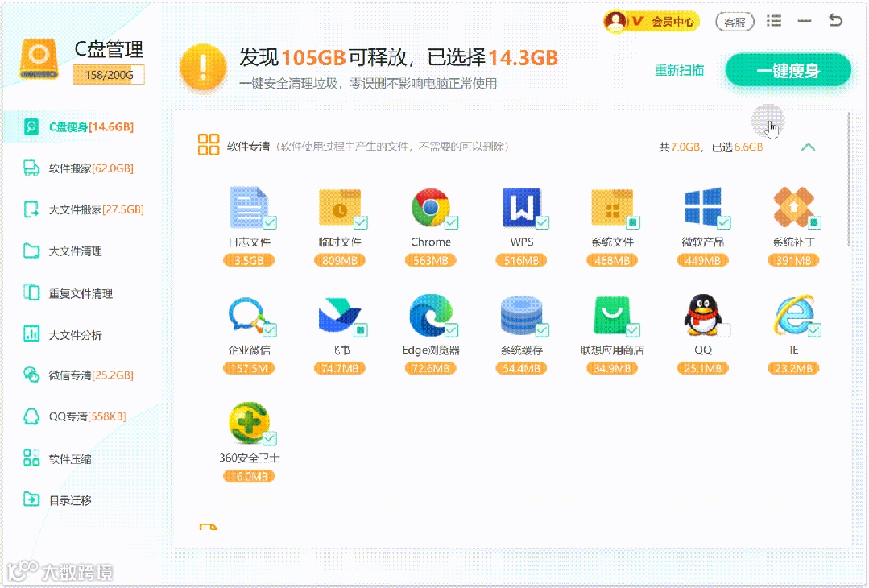Click the 157.5M badge under 企业微信
This screenshot has width=869, height=588.
tap(249, 369)
